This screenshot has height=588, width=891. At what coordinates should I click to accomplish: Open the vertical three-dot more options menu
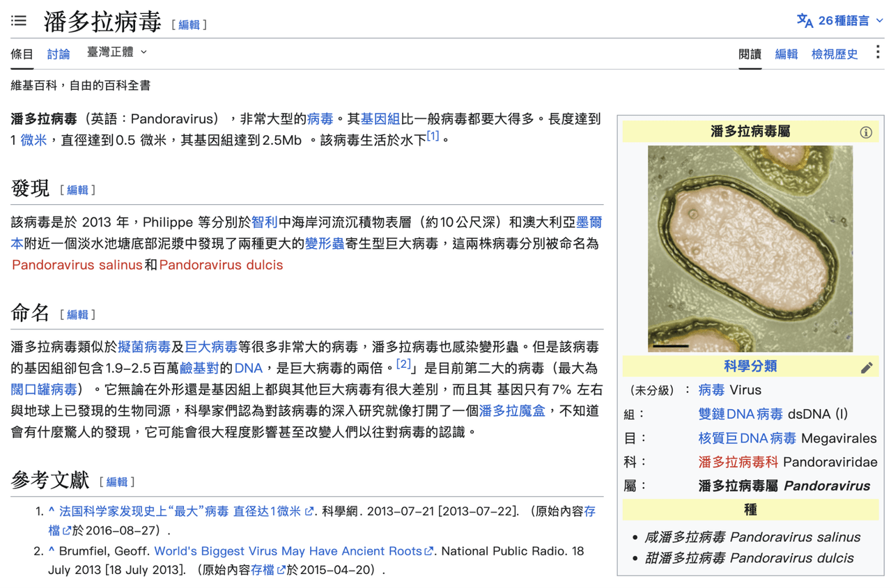878,52
